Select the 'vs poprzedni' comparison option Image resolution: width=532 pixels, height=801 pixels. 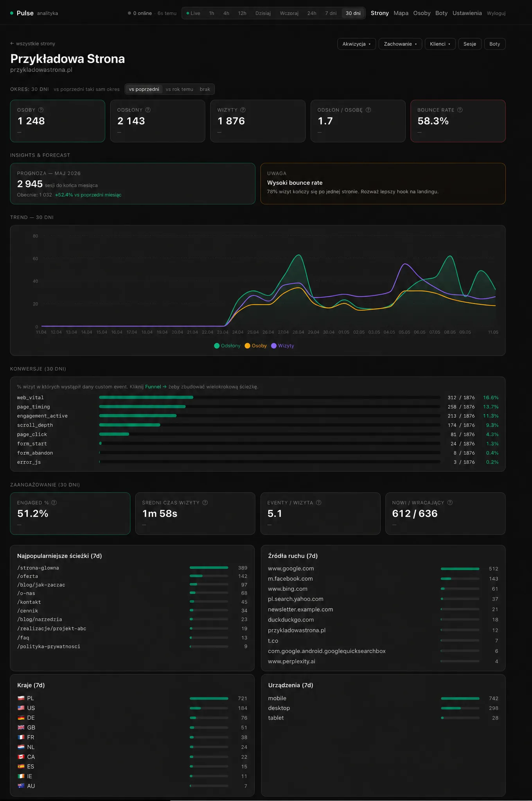[144, 89]
